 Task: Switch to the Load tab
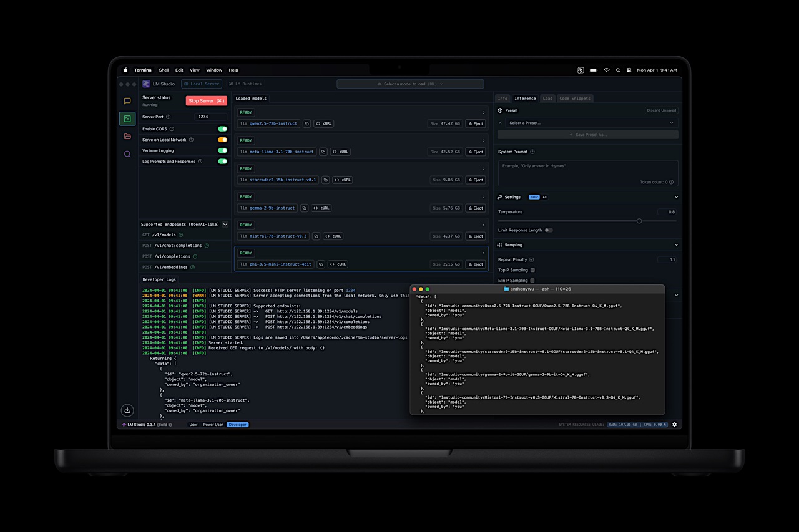pos(547,99)
